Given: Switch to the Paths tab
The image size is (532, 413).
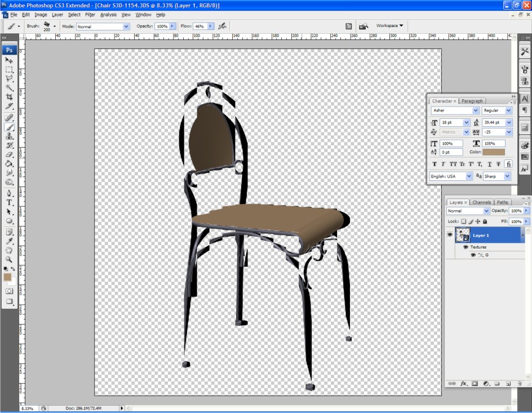Looking at the screenshot, I should (x=502, y=202).
